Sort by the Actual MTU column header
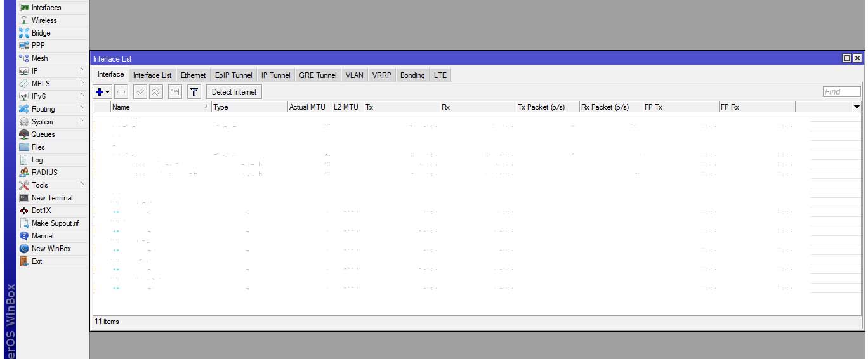 310,107
